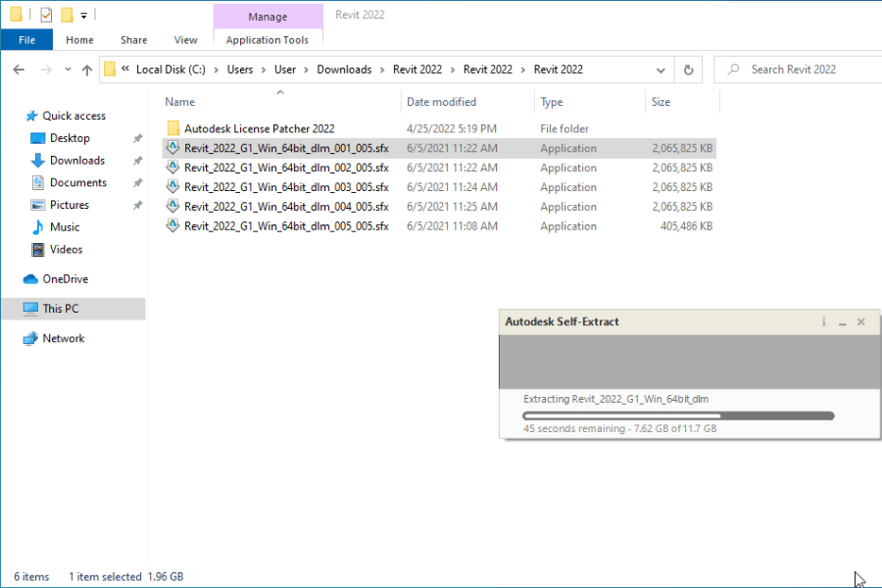Select the OneDrive item in navigation pane
This screenshot has height=588, width=882.
pos(65,279)
